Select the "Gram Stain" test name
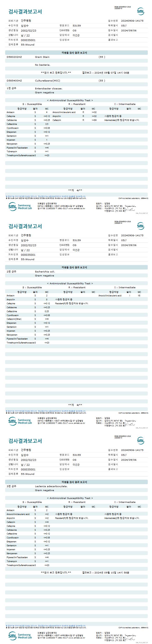Image resolution: width=152 pixels, height=644 pixels. click(42, 57)
